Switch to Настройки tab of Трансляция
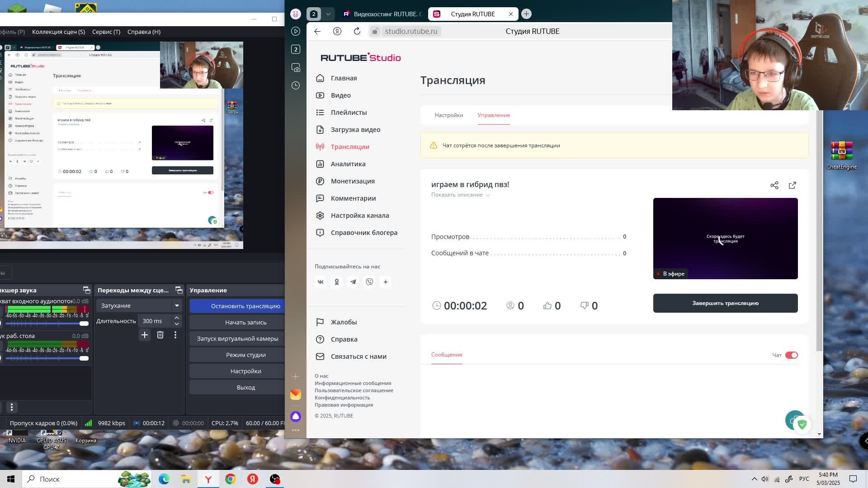 [x=449, y=115]
